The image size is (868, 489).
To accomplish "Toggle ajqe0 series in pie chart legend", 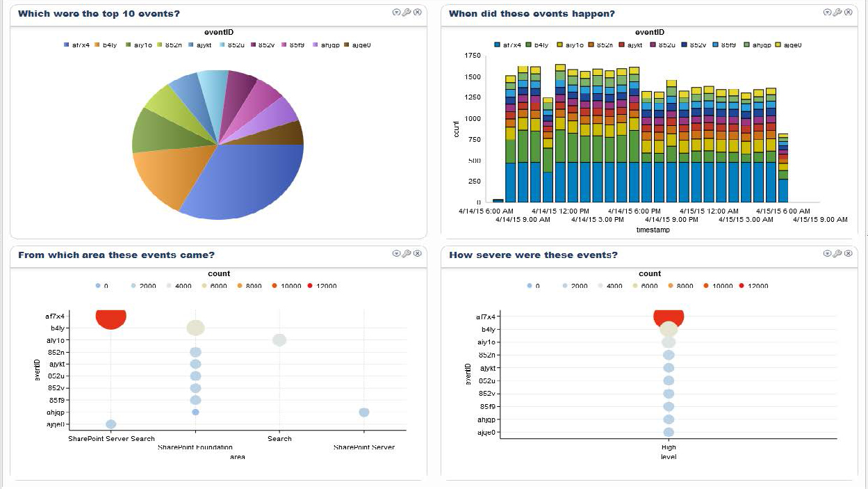I will [x=359, y=45].
